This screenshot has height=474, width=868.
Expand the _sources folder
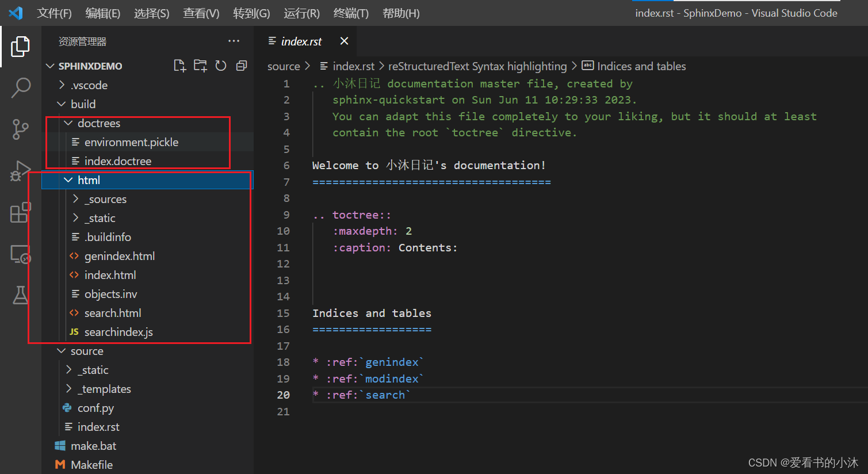75,199
